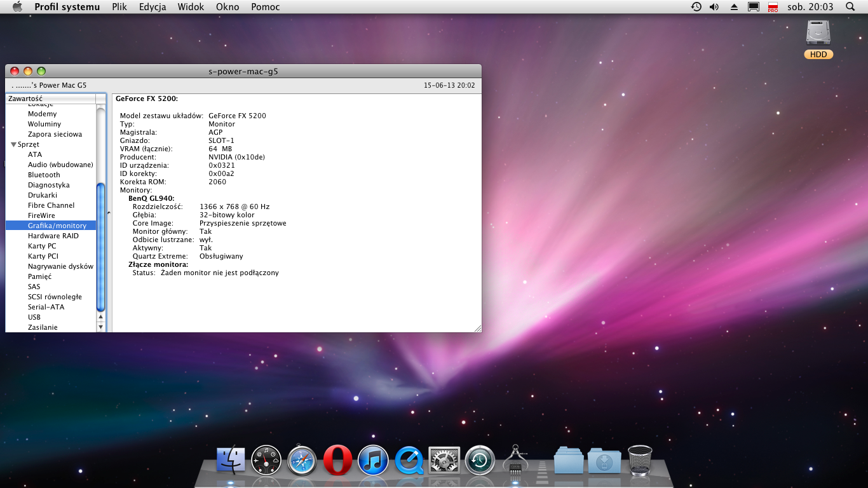
Task: Select USB in the Zawartość sidebar
Action: 35,317
